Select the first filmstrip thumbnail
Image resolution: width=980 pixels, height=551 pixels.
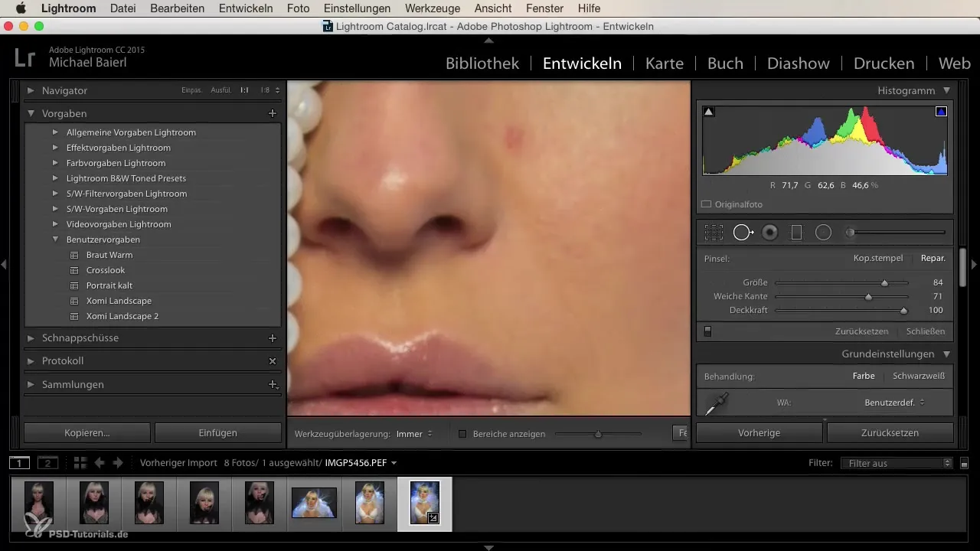point(38,503)
